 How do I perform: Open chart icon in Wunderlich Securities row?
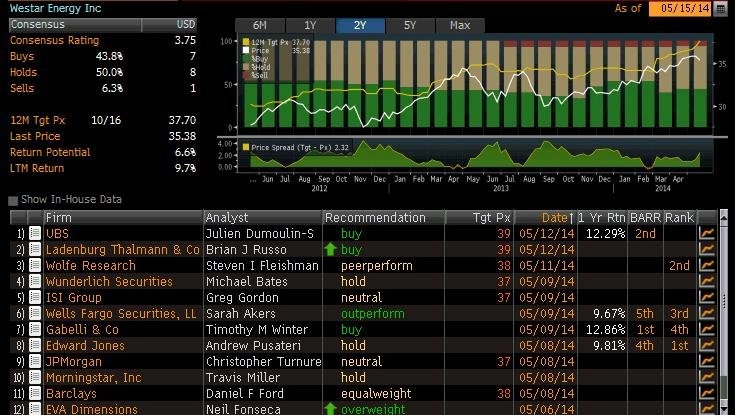[x=707, y=281]
